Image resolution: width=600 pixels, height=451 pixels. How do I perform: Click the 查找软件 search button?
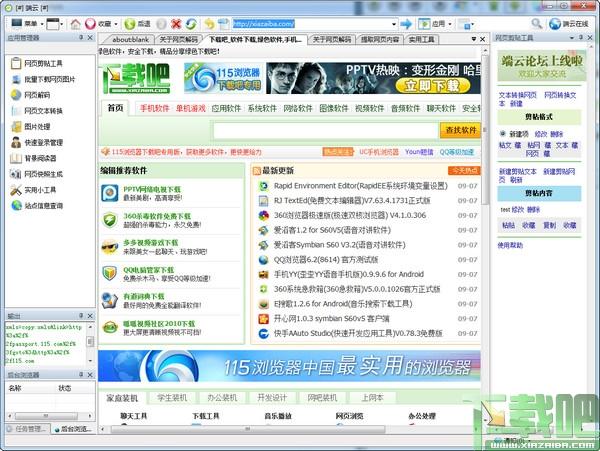[460, 130]
